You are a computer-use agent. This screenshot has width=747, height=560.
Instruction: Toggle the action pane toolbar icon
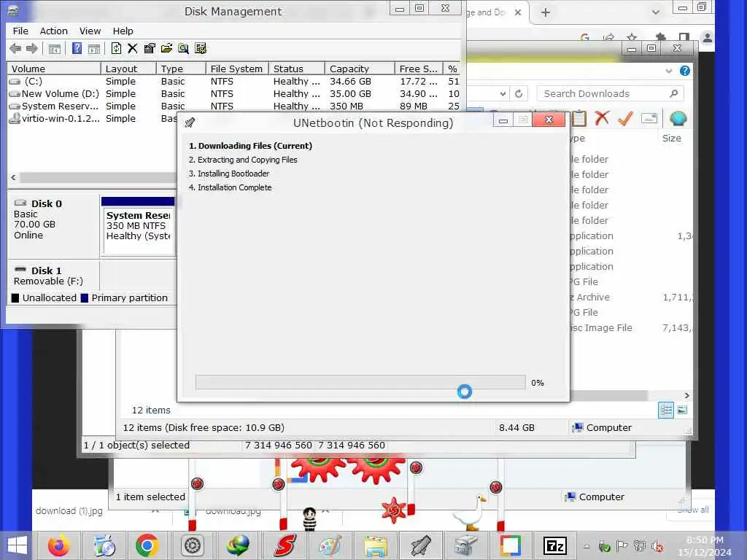[94, 49]
